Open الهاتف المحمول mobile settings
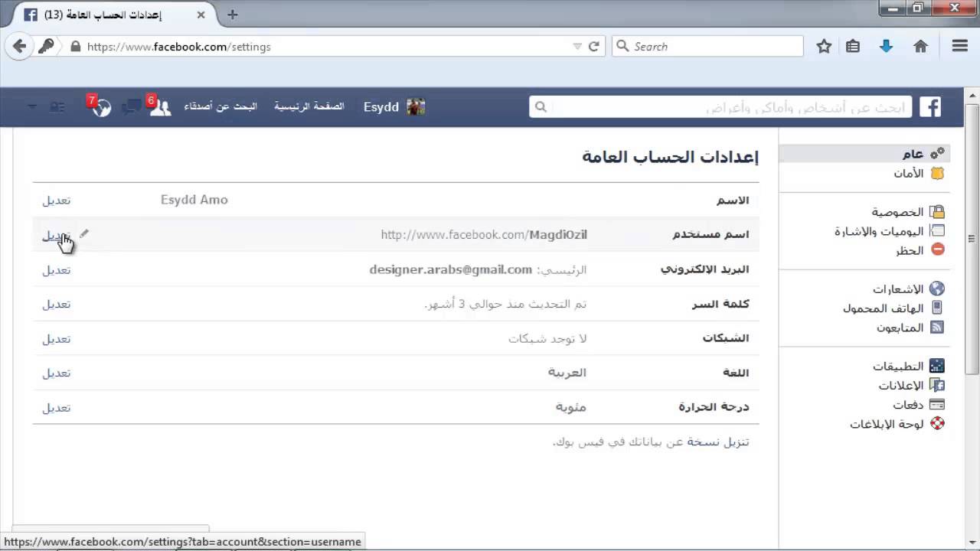The image size is (980, 551). [x=884, y=308]
